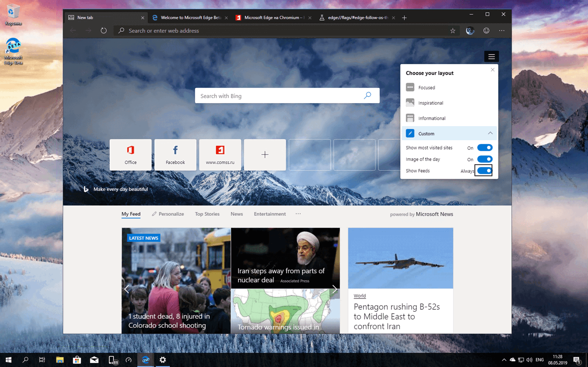
Task: Open the taskbar clock and calendar
Action: 557,360
